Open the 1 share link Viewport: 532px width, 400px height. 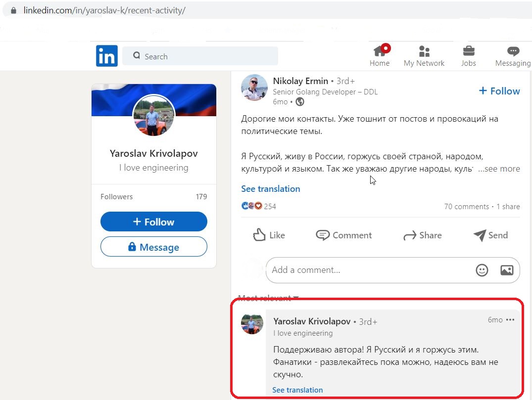(x=508, y=207)
